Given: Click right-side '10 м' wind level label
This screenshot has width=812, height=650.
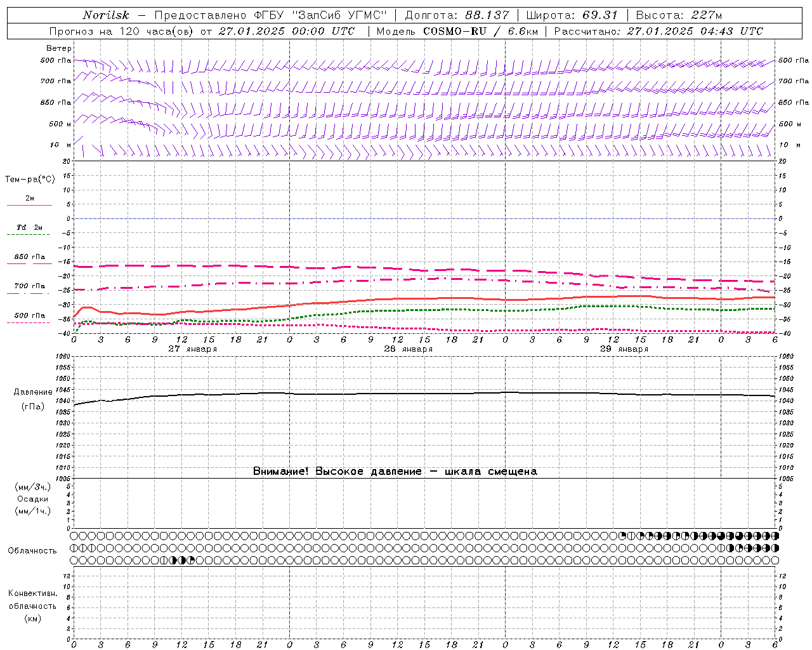Looking at the screenshot, I should tap(789, 145).
